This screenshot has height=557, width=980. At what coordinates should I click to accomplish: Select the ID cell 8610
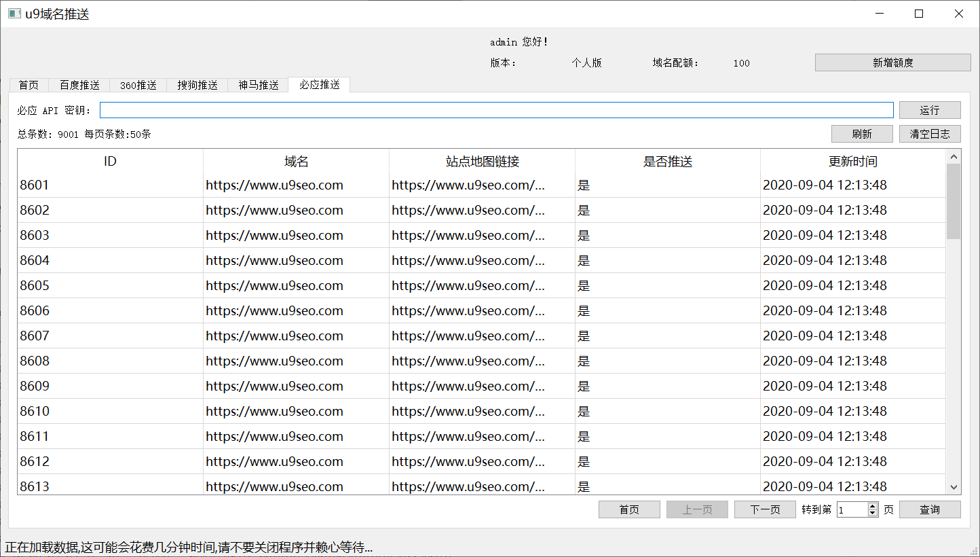pos(110,411)
